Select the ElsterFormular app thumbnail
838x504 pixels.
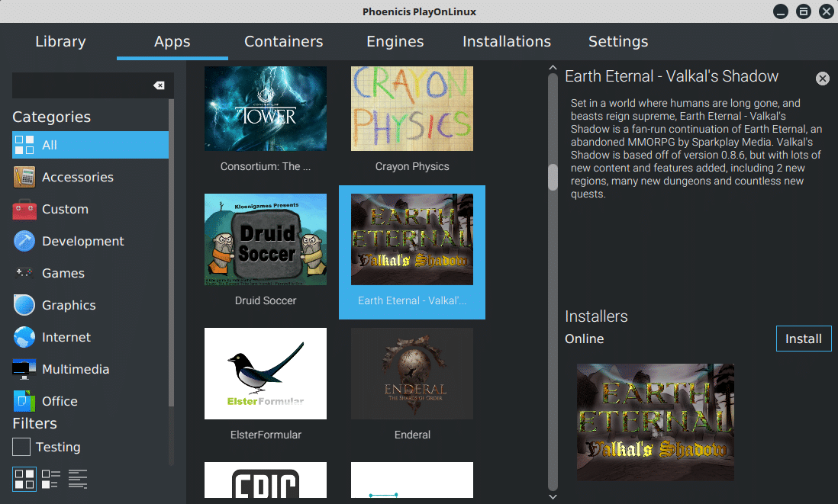[266, 373]
